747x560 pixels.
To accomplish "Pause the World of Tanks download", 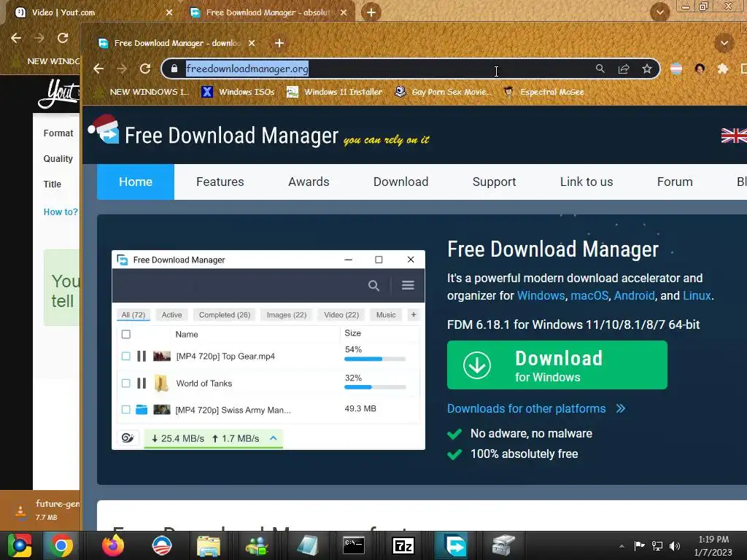I will 142,384.
